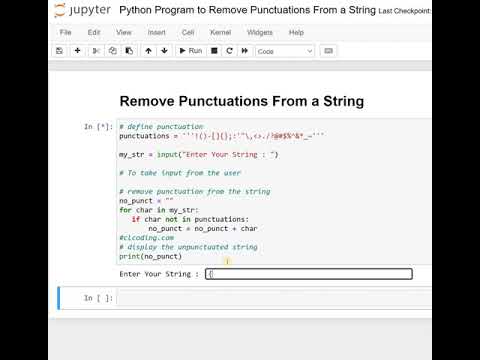
Task: Click the Enter Your String input box
Action: 309,274
